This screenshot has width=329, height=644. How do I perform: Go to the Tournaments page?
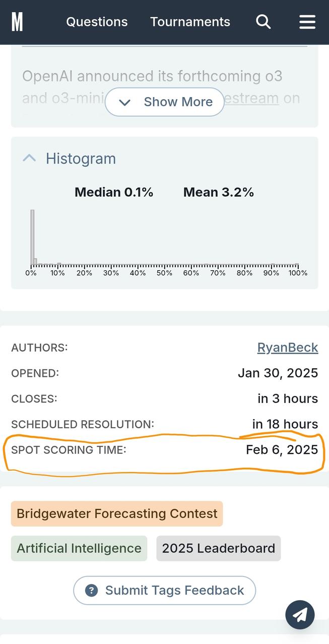190,22
